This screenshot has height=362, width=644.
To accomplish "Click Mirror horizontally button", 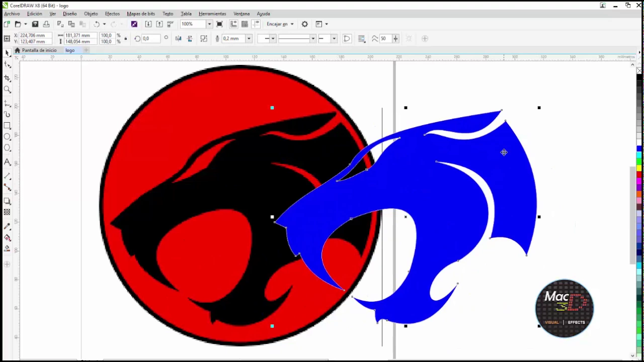I will (x=178, y=39).
